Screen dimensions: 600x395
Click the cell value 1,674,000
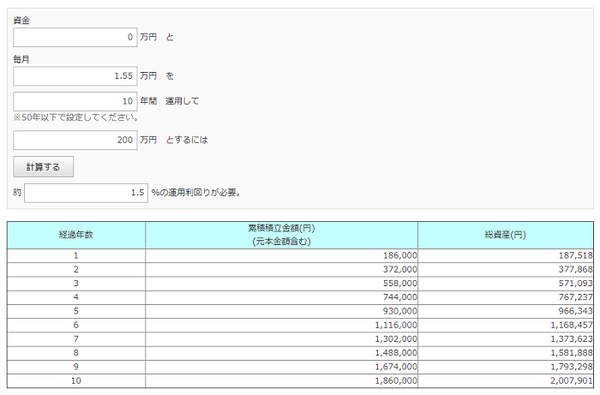click(x=396, y=367)
